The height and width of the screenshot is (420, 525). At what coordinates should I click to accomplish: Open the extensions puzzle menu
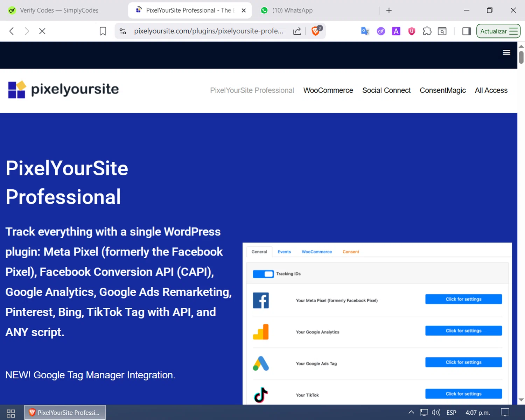coord(427,31)
